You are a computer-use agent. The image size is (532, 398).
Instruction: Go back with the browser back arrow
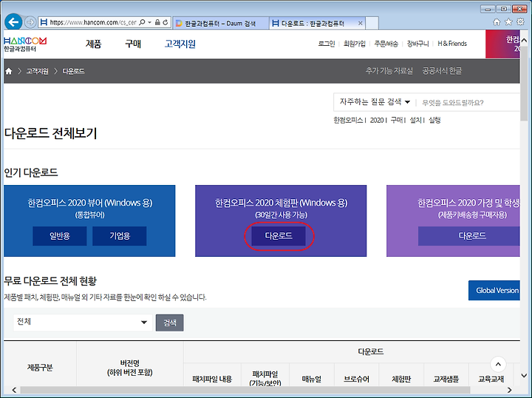point(13,22)
